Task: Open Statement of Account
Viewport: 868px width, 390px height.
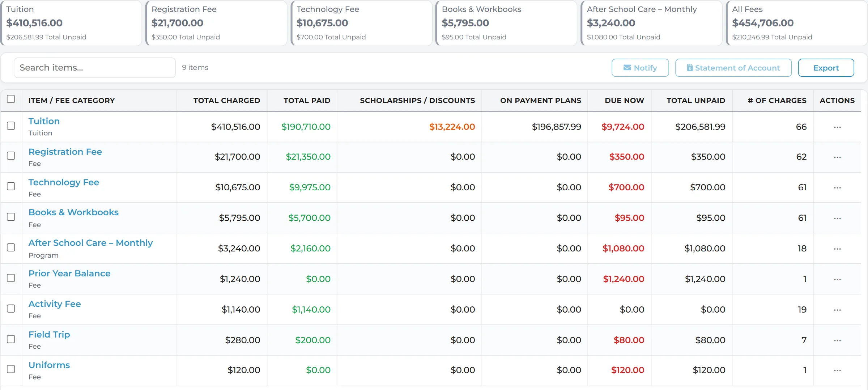Action: pos(733,68)
